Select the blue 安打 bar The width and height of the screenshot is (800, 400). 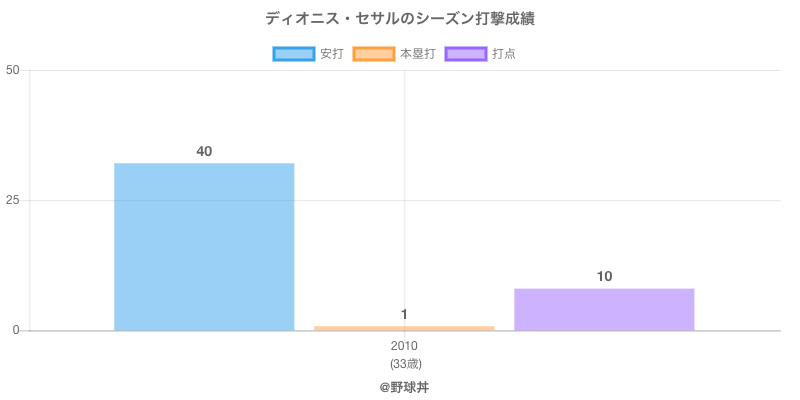(204, 246)
